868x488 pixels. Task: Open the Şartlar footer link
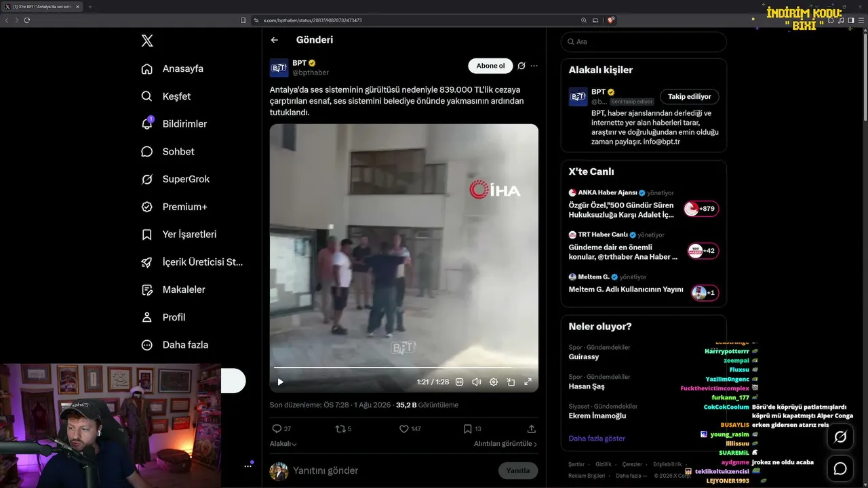click(576, 464)
